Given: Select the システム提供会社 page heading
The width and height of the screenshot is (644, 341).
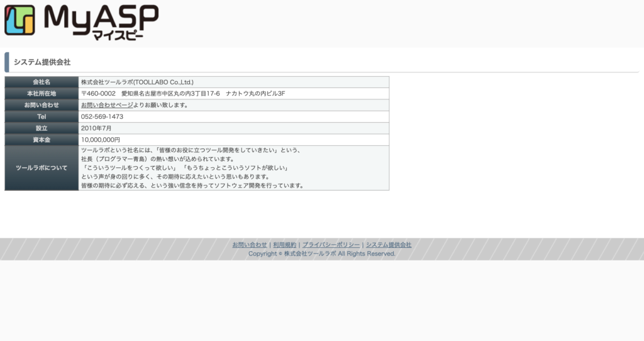Looking at the screenshot, I should [42, 62].
